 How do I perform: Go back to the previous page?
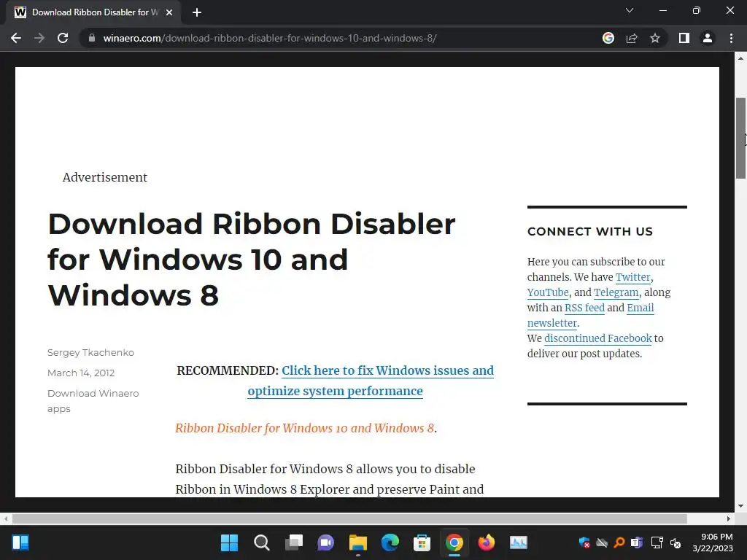[x=16, y=38]
